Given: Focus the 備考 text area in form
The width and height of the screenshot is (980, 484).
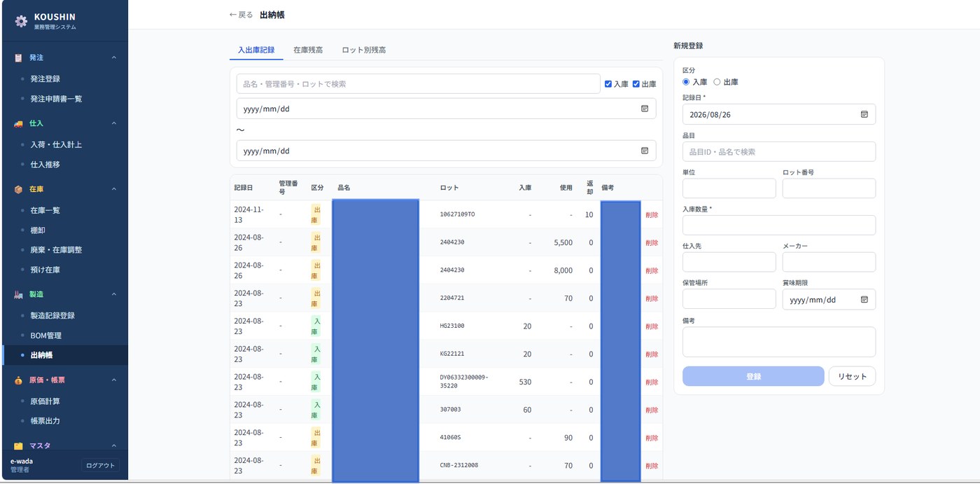Looking at the screenshot, I should click(x=779, y=342).
